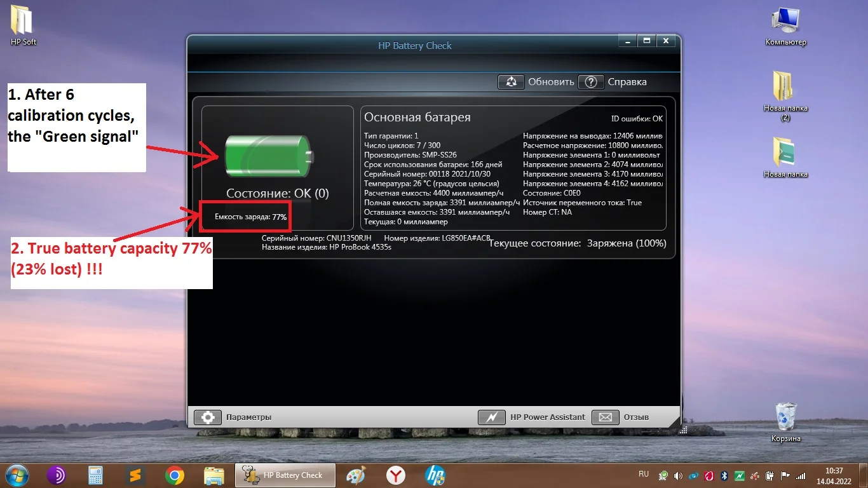Close the HP Battery Check window
This screenshot has height=488, width=868.
666,41
